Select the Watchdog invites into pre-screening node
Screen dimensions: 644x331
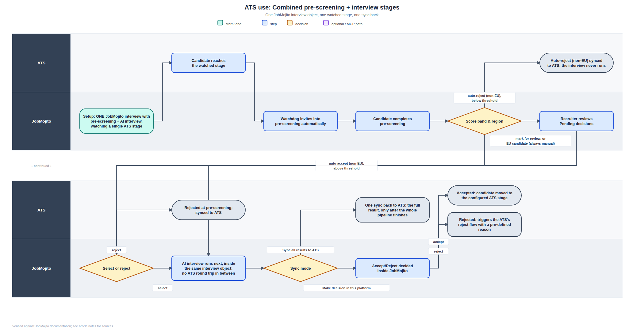(301, 121)
